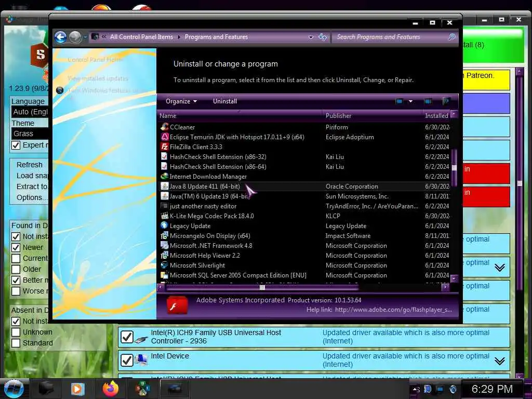Click program list scroll down arrow
Image resolution: width=532 pixels, height=399 pixels.
point(454,278)
